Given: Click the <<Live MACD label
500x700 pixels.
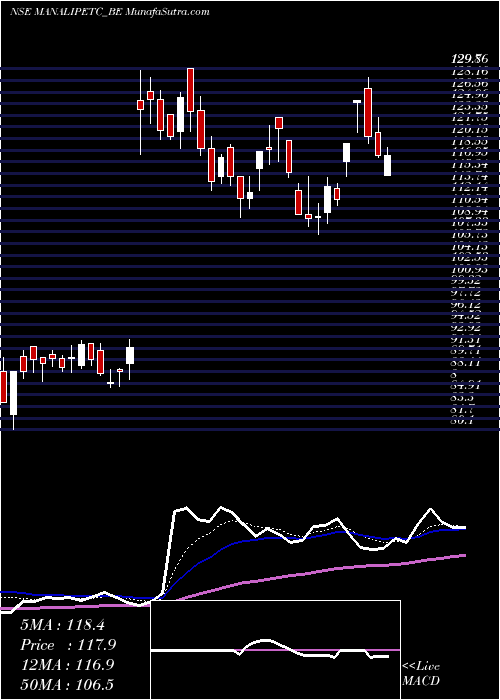Looking at the screenshot, I should click(x=421, y=673).
